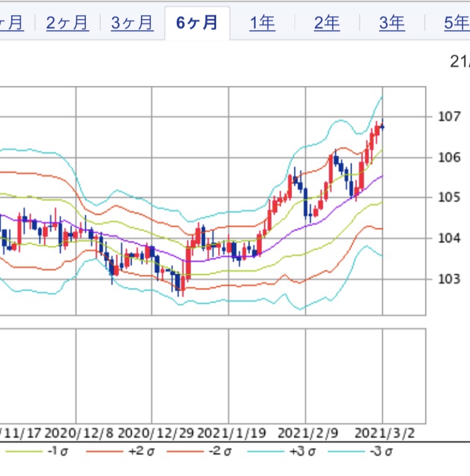This screenshot has width=470, height=476.
Task: Click the empty lower indicator panel
Action: 213,375
